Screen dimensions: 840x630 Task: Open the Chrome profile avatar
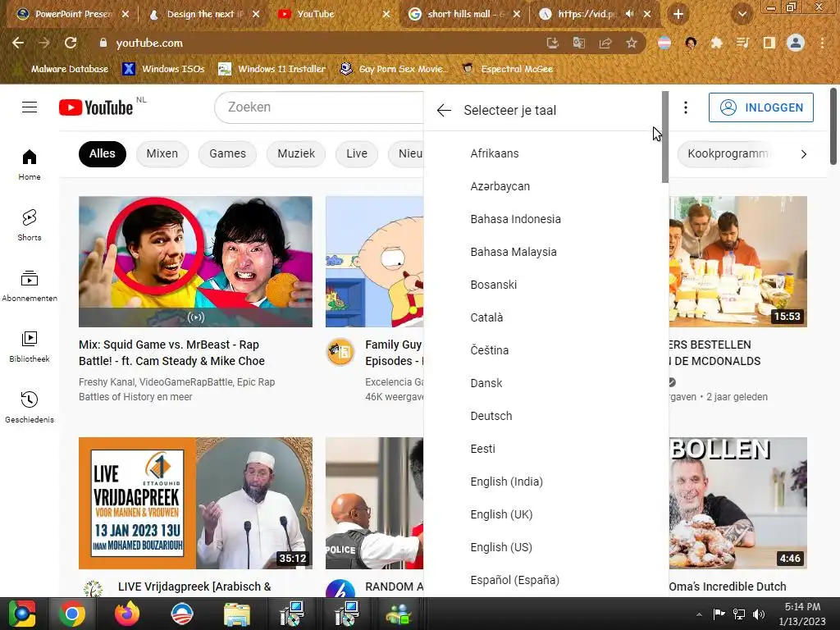(796, 43)
